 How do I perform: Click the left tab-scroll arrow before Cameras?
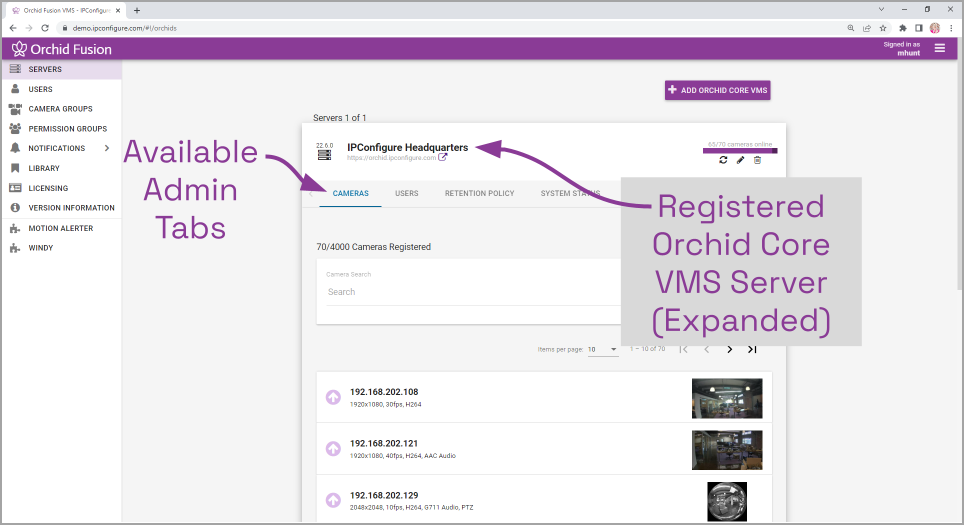310,194
